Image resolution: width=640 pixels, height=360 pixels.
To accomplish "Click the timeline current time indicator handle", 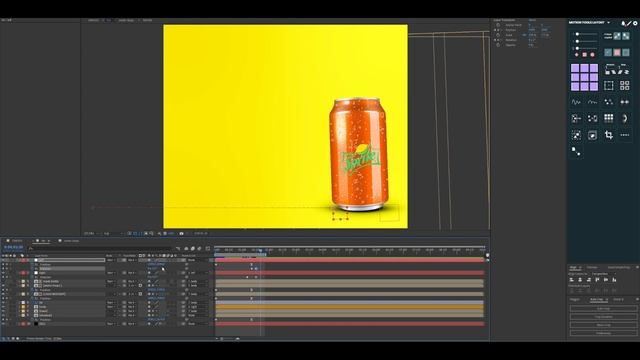I will [x=260, y=250].
